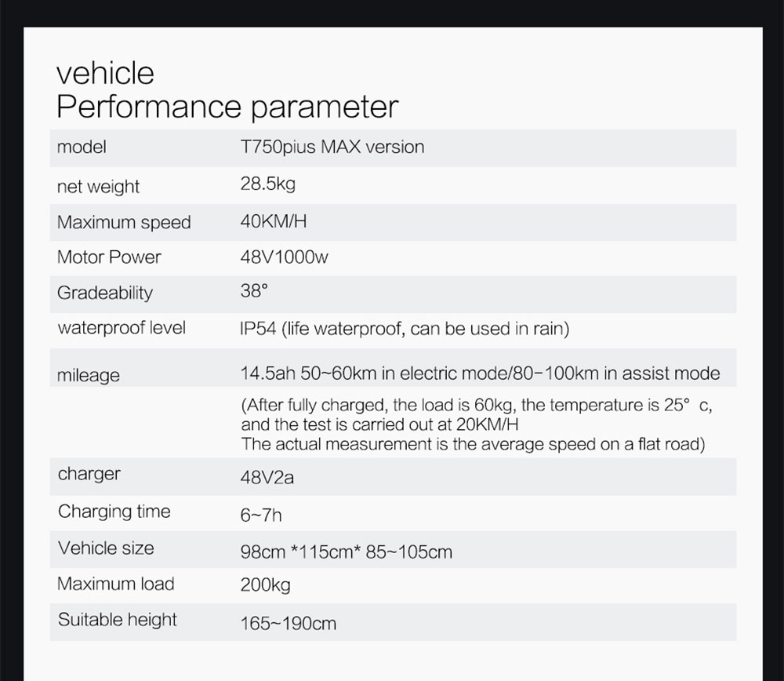The height and width of the screenshot is (681, 784).
Task: Click the "waterproof level" label
Action: tap(122, 328)
